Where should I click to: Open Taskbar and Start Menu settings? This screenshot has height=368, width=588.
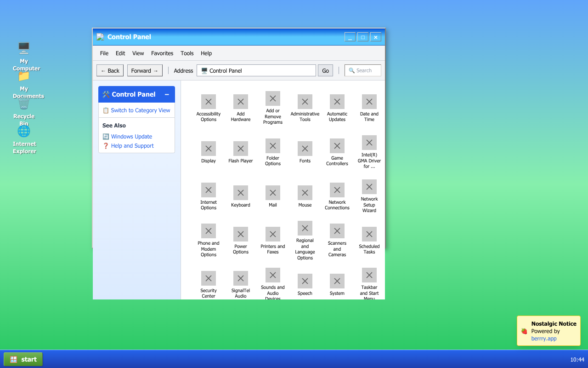tap(369, 275)
